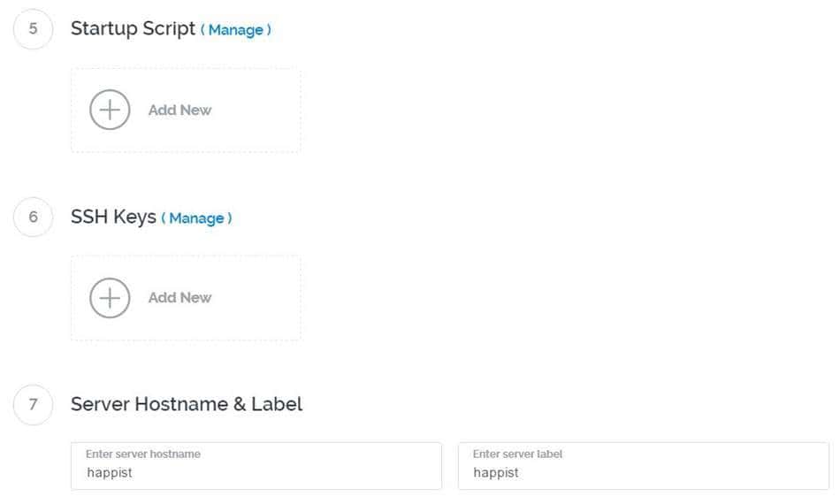The width and height of the screenshot is (840, 504).
Task: Click the Startup Script section heading
Action: [133, 28]
